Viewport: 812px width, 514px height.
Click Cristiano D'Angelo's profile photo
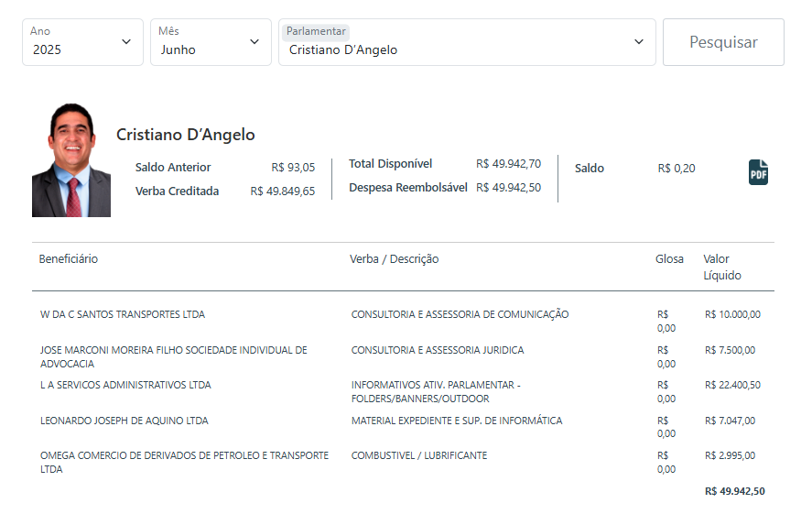pos(71,160)
